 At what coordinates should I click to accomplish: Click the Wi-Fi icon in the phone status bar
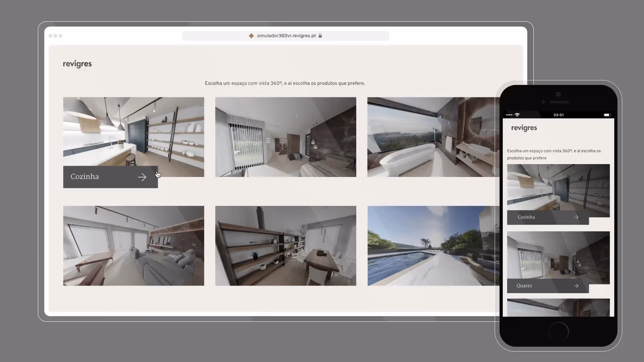click(517, 115)
